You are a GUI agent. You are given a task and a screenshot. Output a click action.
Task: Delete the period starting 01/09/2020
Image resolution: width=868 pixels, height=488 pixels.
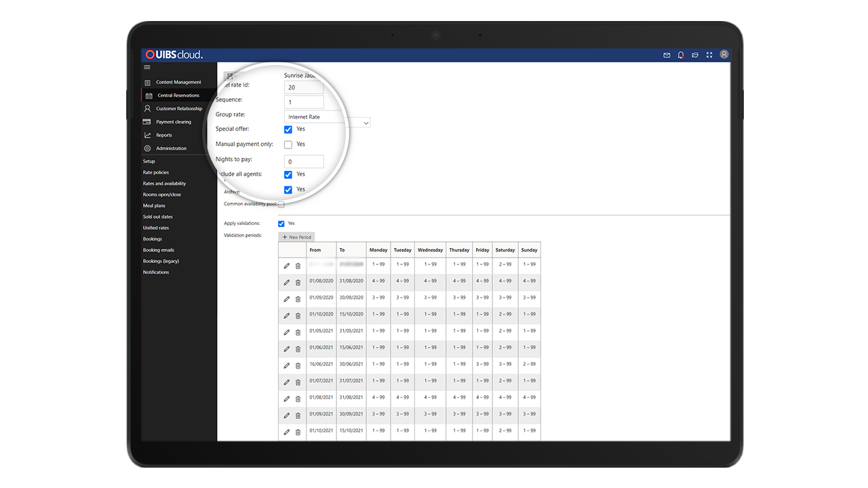(298, 299)
